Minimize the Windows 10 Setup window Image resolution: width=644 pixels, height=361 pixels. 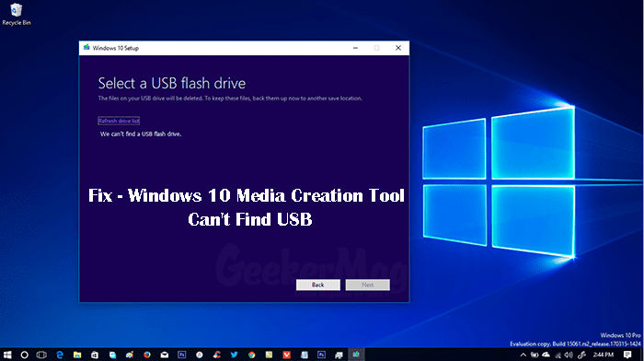[355, 48]
